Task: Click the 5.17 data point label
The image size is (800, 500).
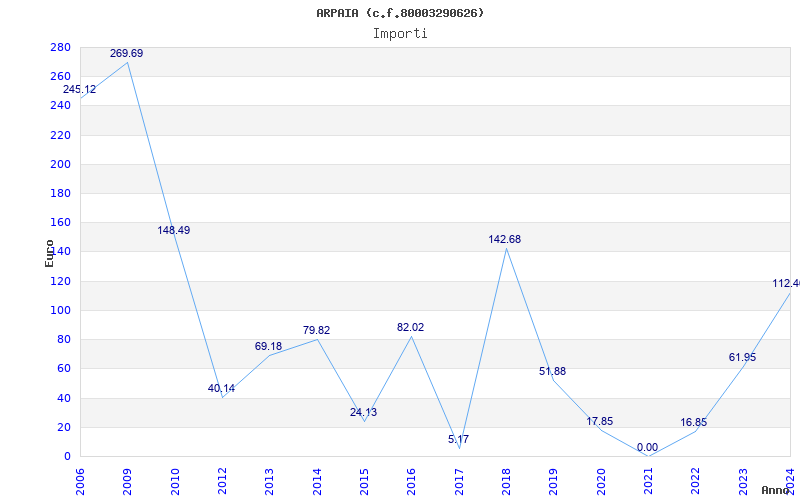Action: (x=458, y=439)
